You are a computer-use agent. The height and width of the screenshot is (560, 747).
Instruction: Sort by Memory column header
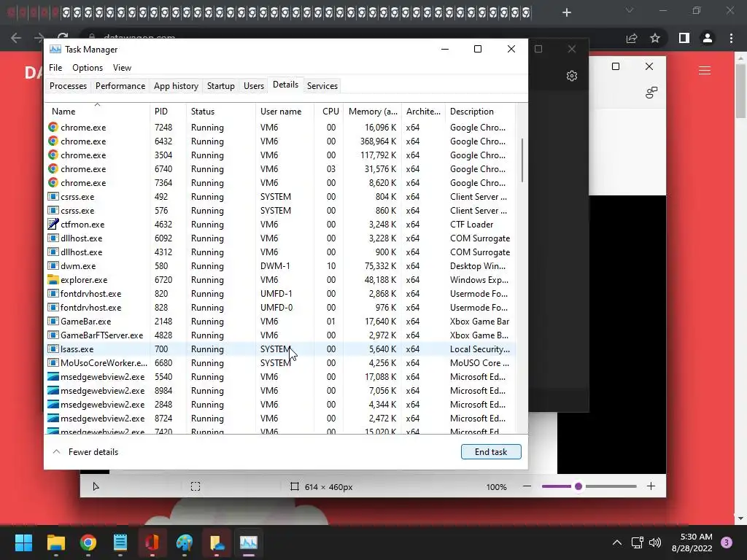click(x=373, y=111)
